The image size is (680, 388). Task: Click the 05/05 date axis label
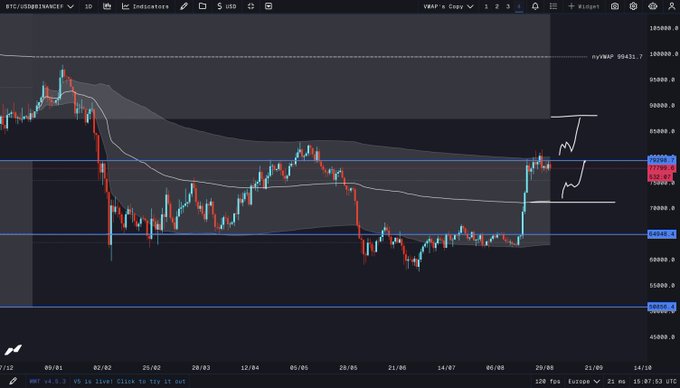[299, 368]
